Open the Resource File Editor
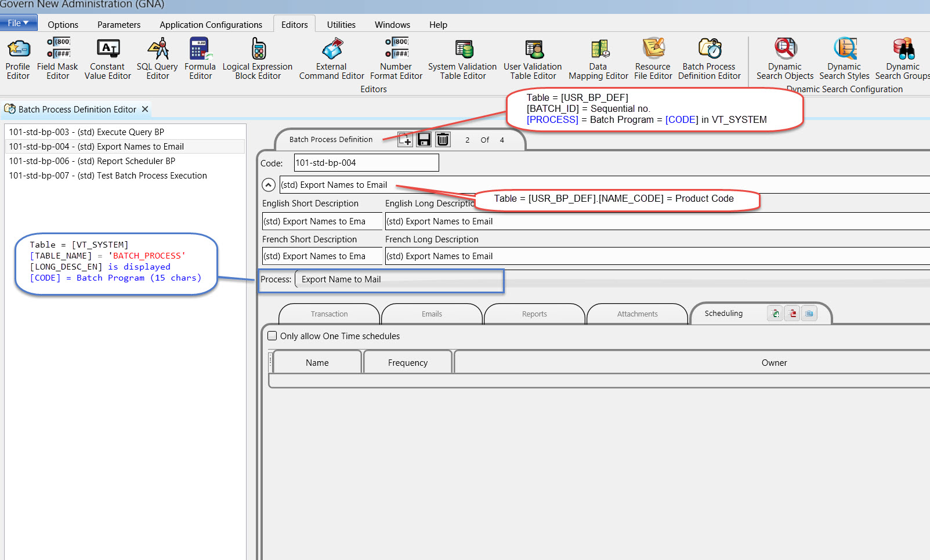The width and height of the screenshot is (930, 560). 653,59
